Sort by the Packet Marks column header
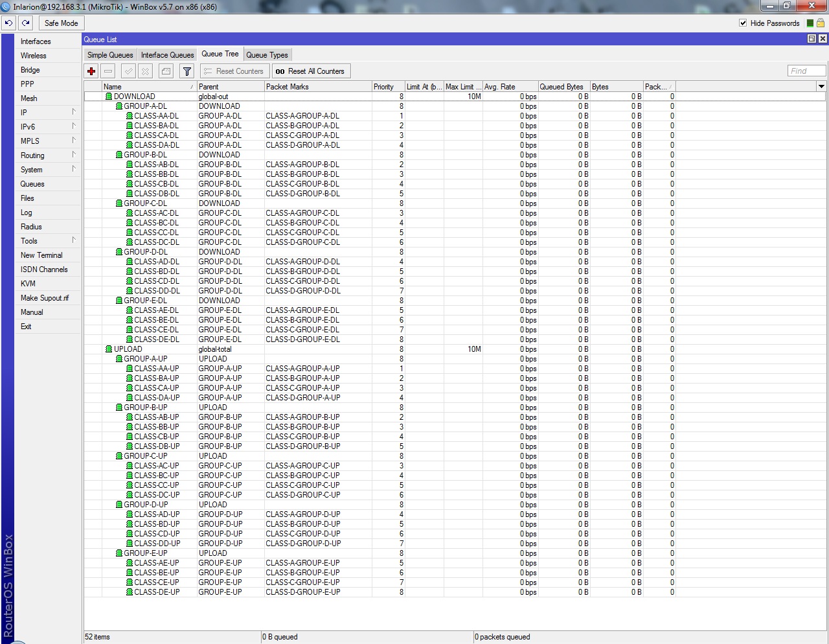 click(318, 86)
